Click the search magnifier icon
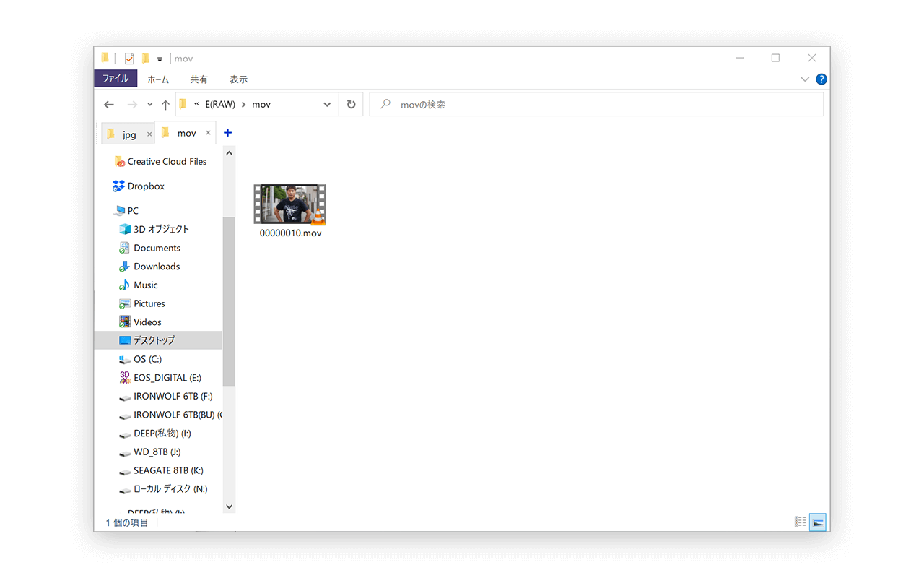This screenshot has height=578, width=924. 386,104
